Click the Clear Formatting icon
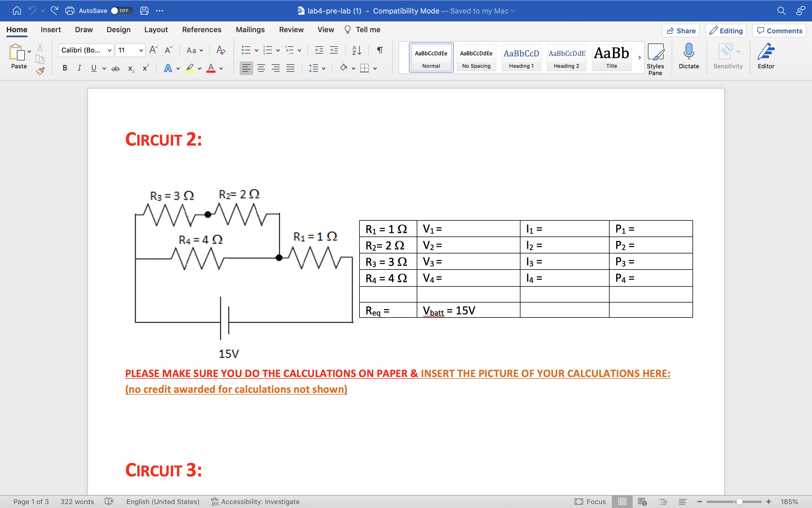Screen dimensions: 812x508 (221, 51)
